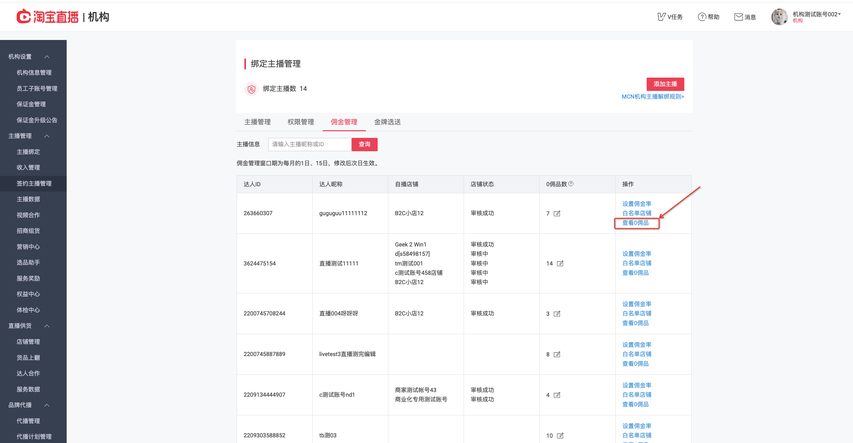Open the 帮助 help icon
The height and width of the screenshot is (443, 853).
point(702,17)
